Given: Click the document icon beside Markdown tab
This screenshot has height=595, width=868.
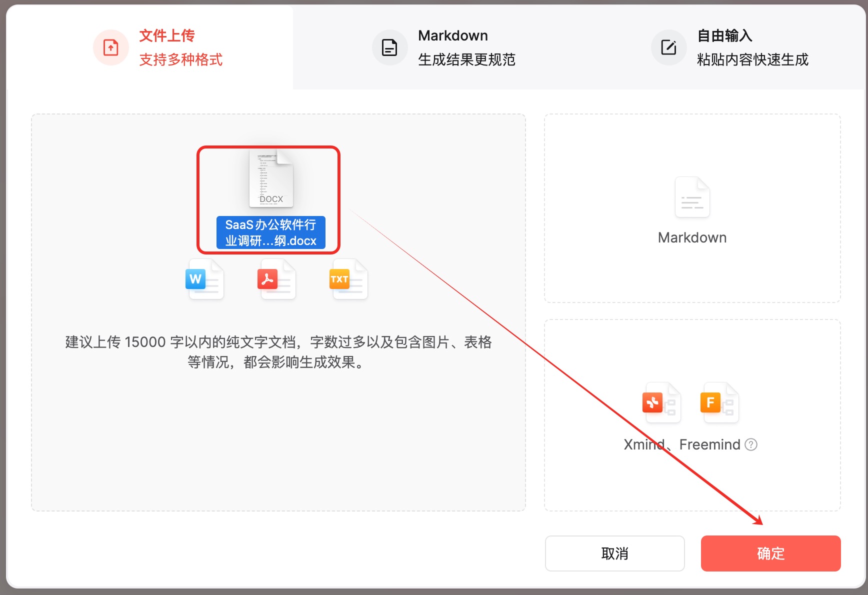Looking at the screenshot, I should [389, 47].
